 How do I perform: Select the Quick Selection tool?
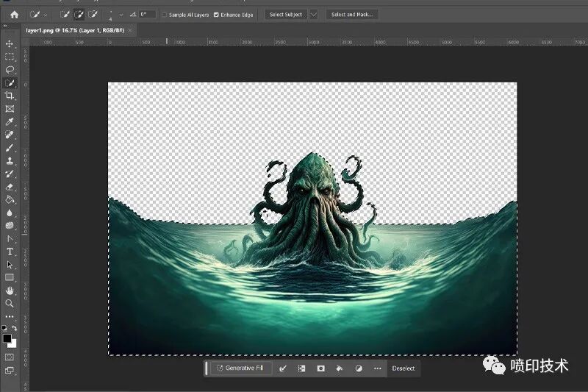click(x=10, y=82)
